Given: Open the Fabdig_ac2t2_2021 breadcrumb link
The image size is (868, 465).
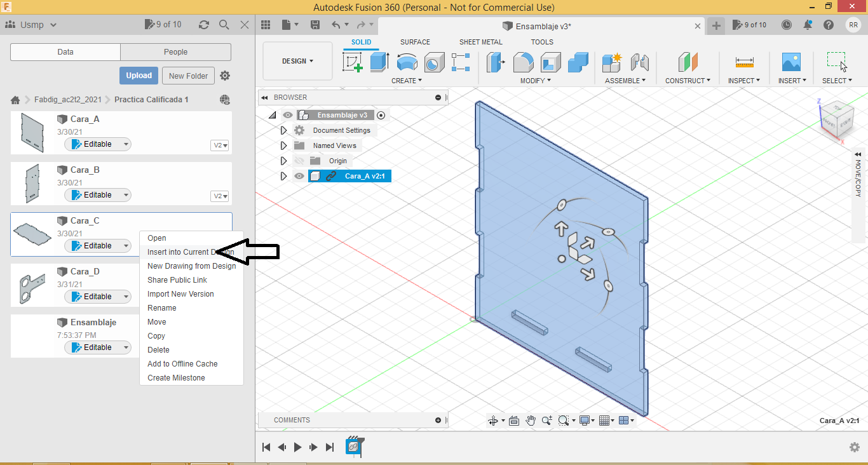Looking at the screenshot, I should pos(68,100).
